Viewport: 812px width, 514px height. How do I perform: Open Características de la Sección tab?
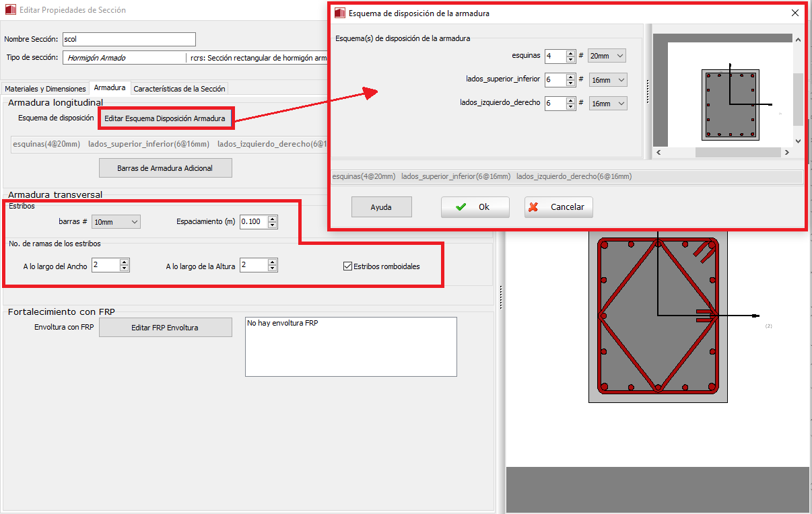coord(179,89)
